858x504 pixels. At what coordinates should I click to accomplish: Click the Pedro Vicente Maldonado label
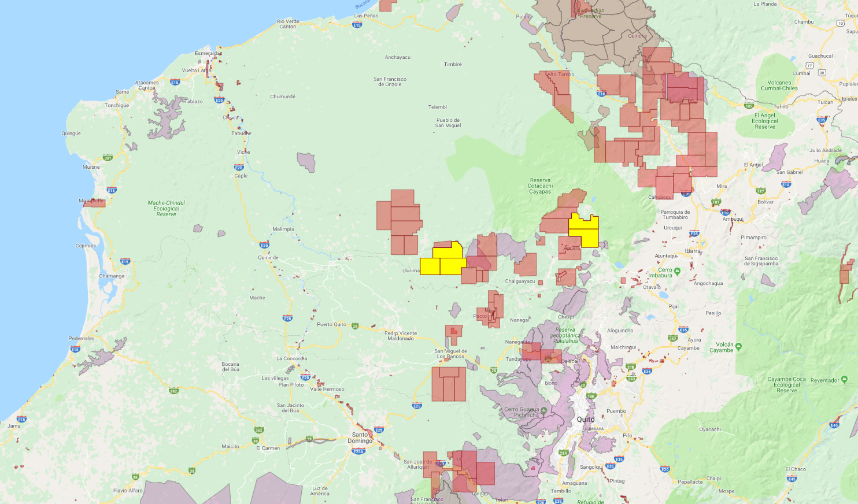pyautogui.click(x=401, y=336)
